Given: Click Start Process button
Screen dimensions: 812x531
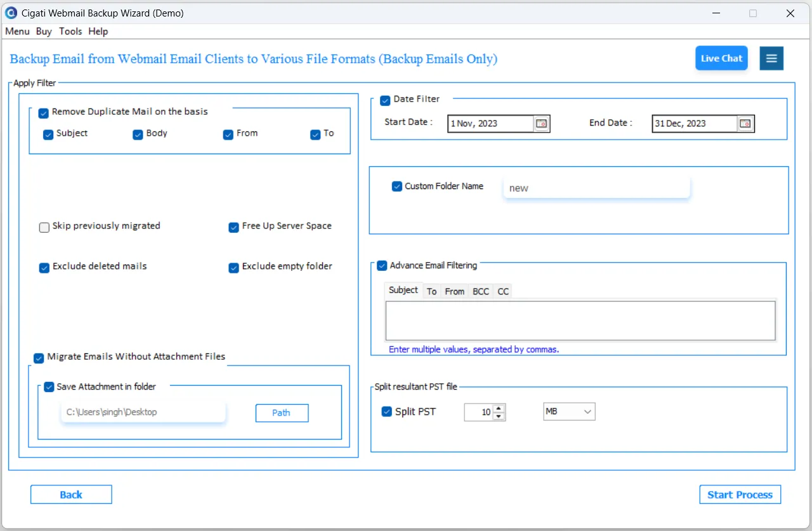Looking at the screenshot, I should pyautogui.click(x=740, y=495).
